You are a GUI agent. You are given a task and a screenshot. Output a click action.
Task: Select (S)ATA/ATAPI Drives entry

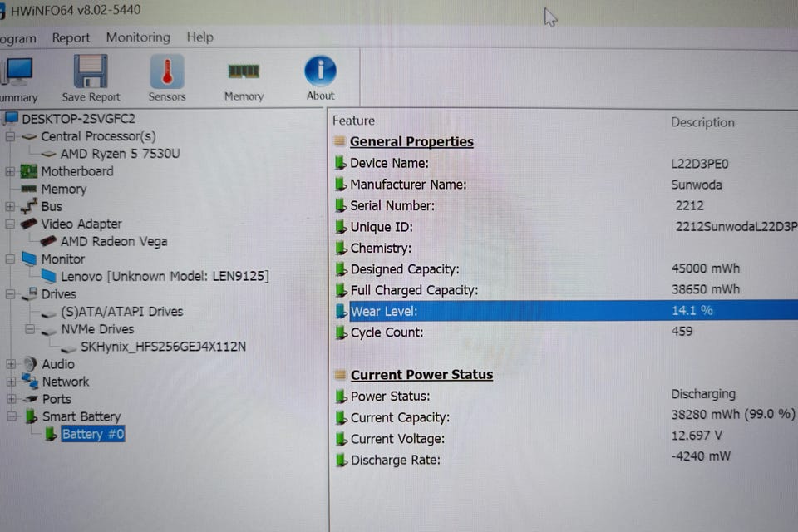122,312
